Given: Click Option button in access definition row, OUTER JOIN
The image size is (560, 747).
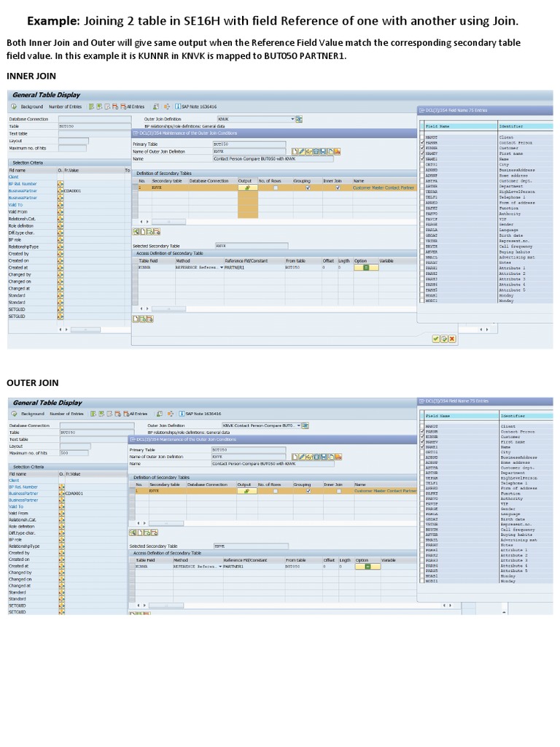Looking at the screenshot, I should 367,566.
